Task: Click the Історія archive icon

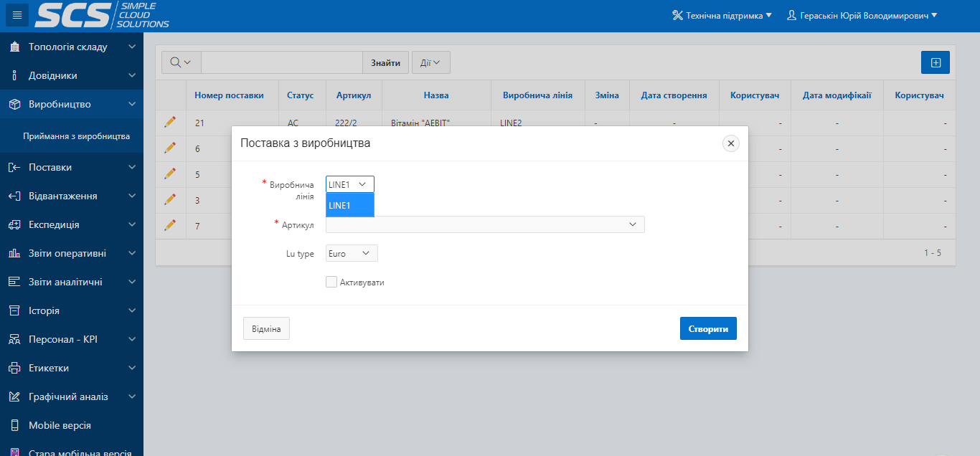Action: coord(14,310)
